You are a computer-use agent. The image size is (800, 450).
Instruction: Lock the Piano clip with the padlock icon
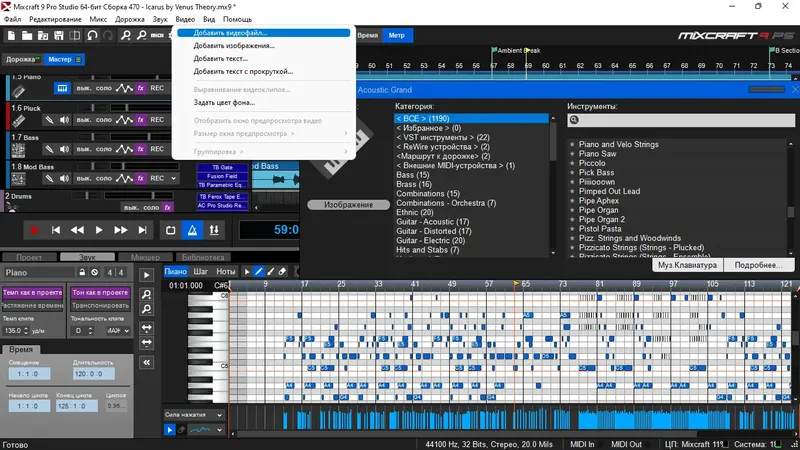click(x=82, y=272)
